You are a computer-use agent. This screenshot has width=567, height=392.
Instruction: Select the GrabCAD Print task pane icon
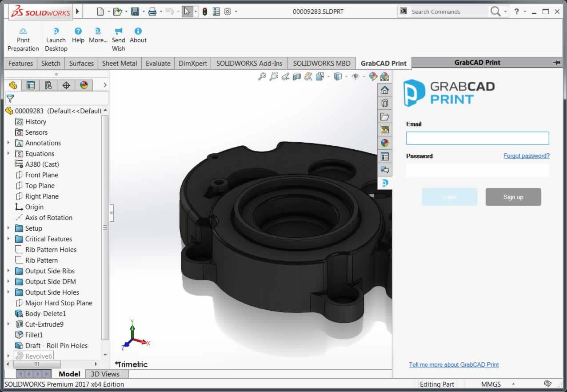pos(384,183)
